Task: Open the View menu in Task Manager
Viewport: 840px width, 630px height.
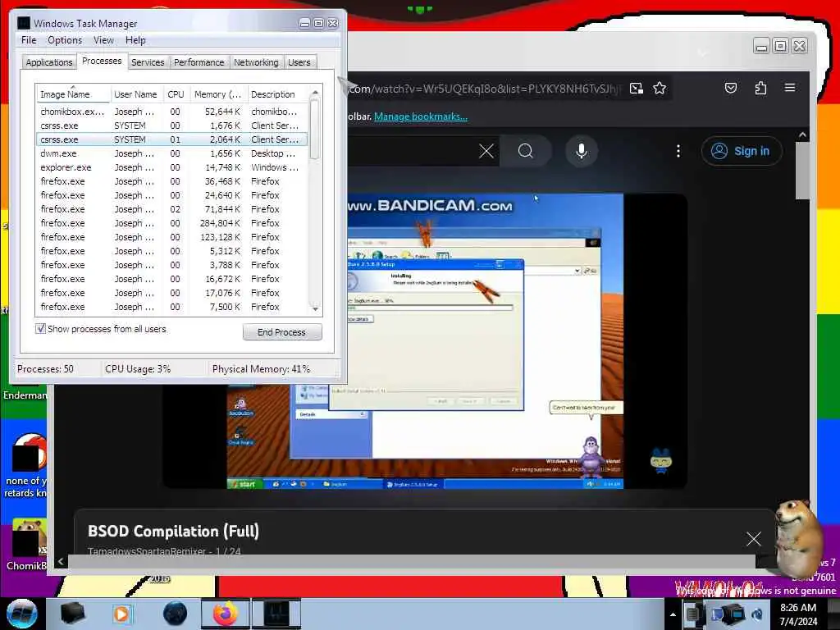Action: [x=103, y=40]
